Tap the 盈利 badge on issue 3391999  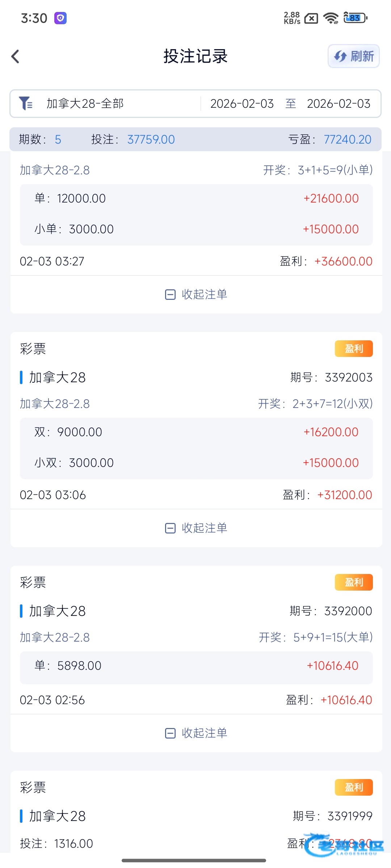point(353,787)
